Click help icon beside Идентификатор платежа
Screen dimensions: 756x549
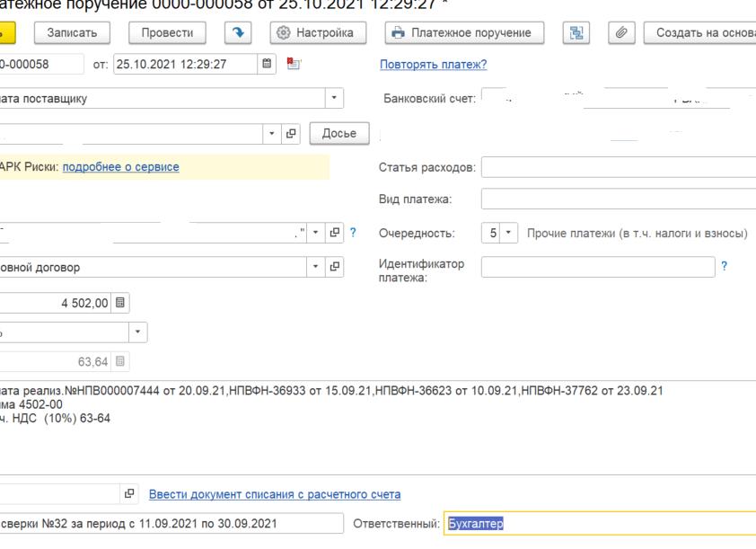click(x=725, y=266)
